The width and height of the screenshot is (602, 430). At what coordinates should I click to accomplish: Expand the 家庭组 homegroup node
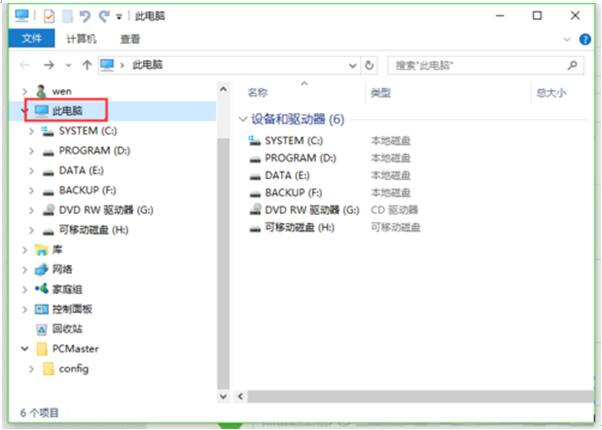coord(25,290)
